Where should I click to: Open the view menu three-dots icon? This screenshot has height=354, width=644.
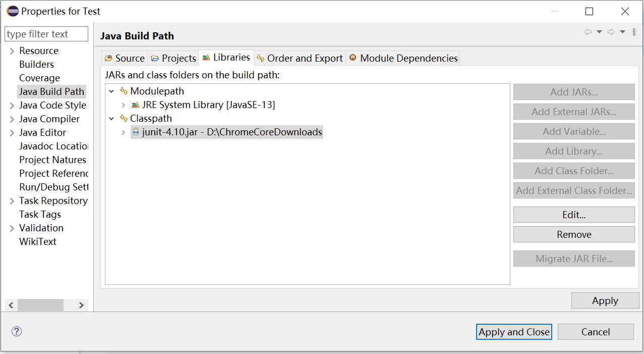point(634,32)
